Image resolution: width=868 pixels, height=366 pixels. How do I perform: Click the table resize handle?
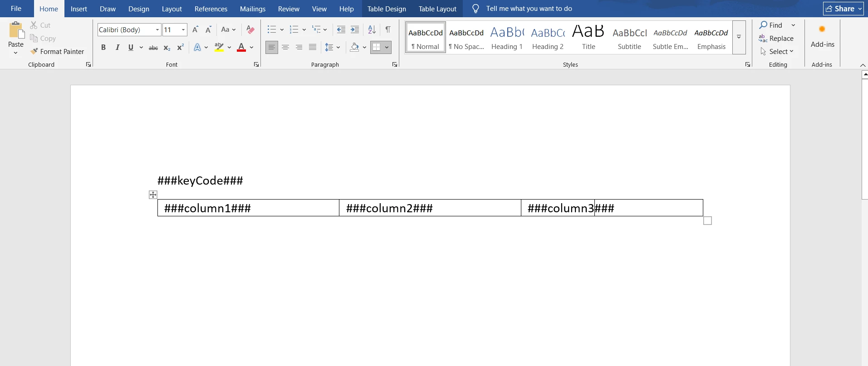click(707, 221)
